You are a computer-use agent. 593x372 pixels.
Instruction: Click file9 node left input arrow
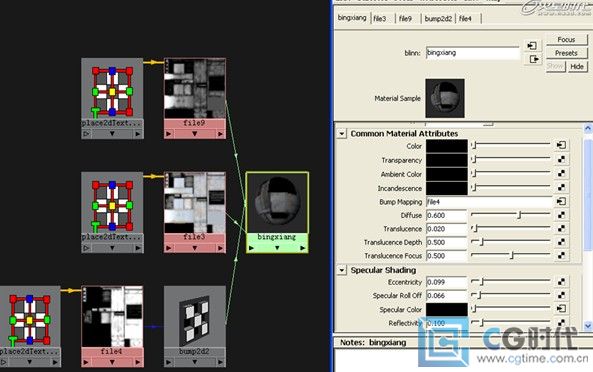[x=169, y=134]
